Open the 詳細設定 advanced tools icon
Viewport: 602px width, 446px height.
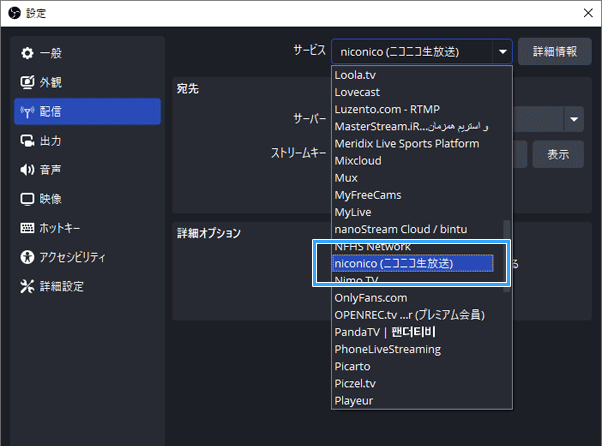27,286
